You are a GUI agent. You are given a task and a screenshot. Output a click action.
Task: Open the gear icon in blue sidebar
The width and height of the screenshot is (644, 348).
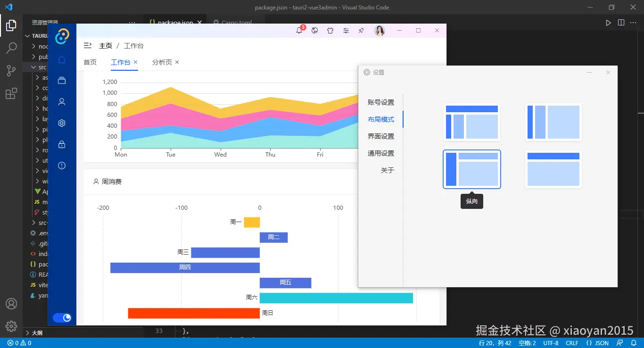(x=62, y=123)
